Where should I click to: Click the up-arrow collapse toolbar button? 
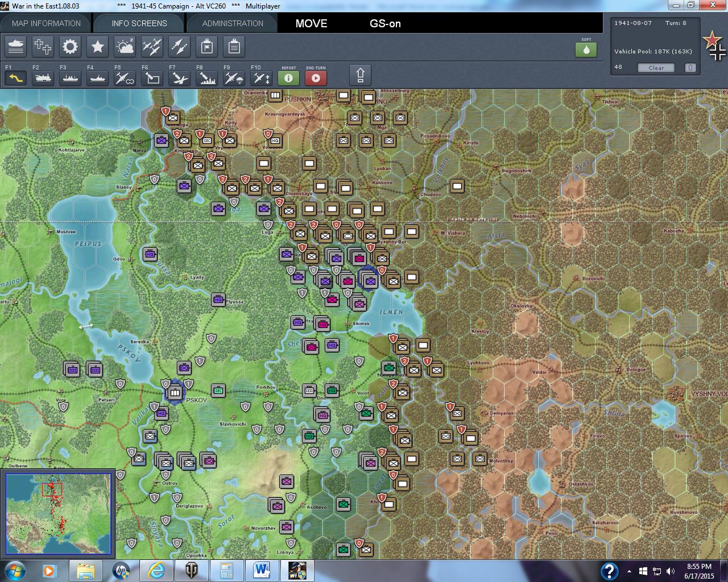coord(360,75)
